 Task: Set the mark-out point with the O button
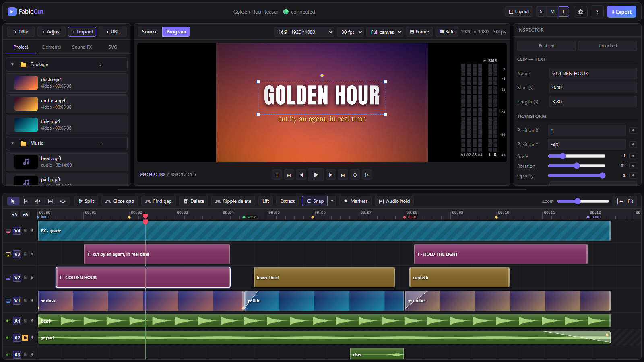tap(355, 175)
